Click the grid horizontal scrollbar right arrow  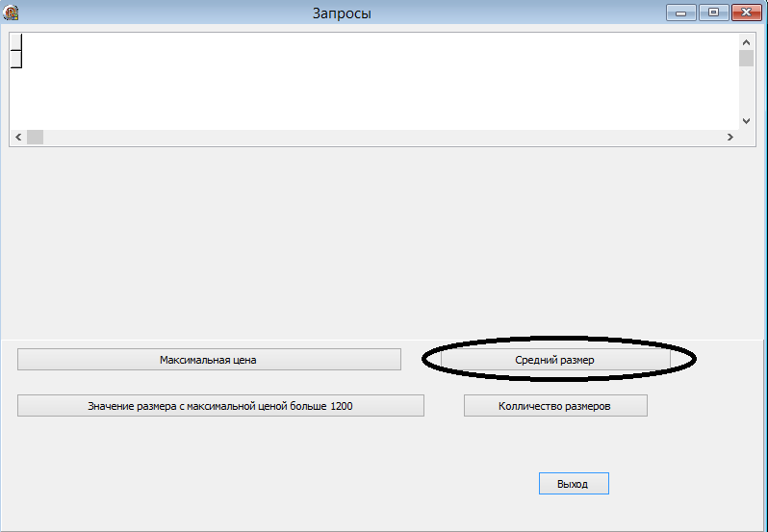pos(730,137)
